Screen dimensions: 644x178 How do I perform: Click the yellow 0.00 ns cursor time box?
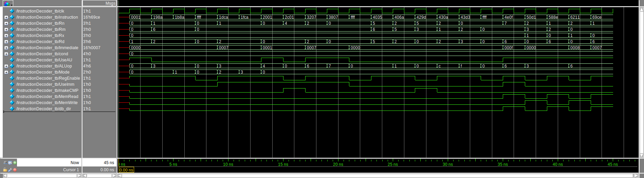coord(126,170)
